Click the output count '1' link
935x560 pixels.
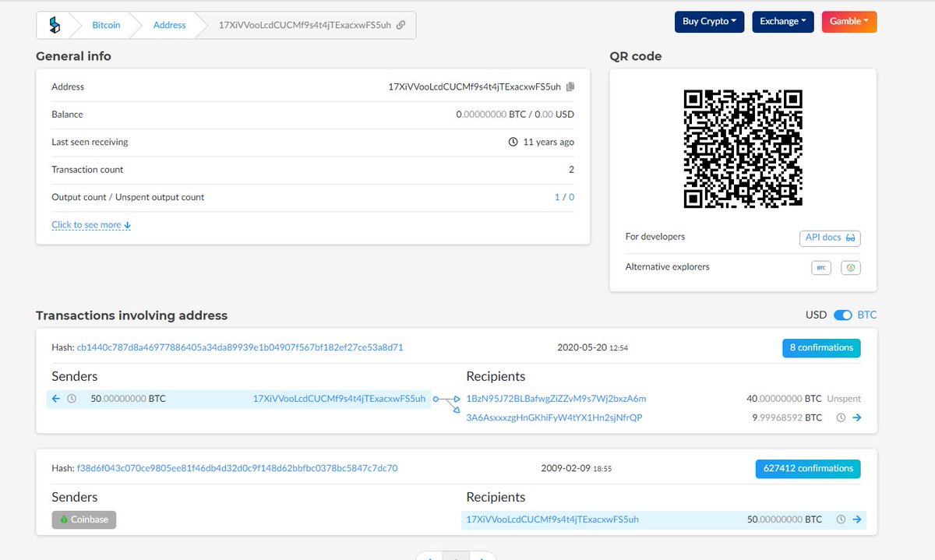click(557, 197)
